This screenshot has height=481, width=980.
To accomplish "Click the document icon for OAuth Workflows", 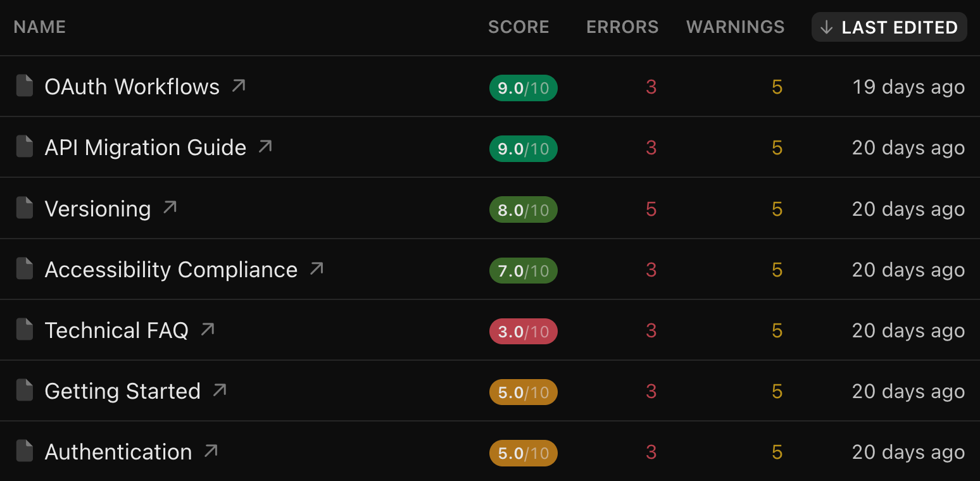I will (x=25, y=86).
